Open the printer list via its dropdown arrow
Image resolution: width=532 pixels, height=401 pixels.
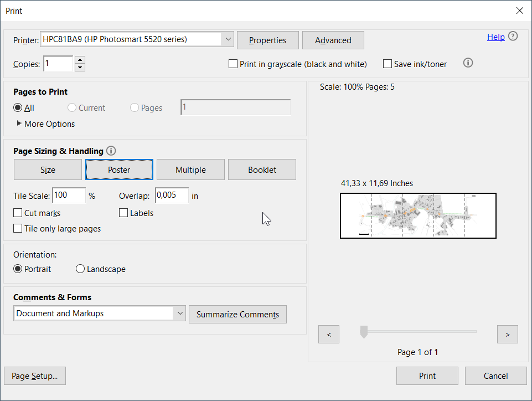228,39
